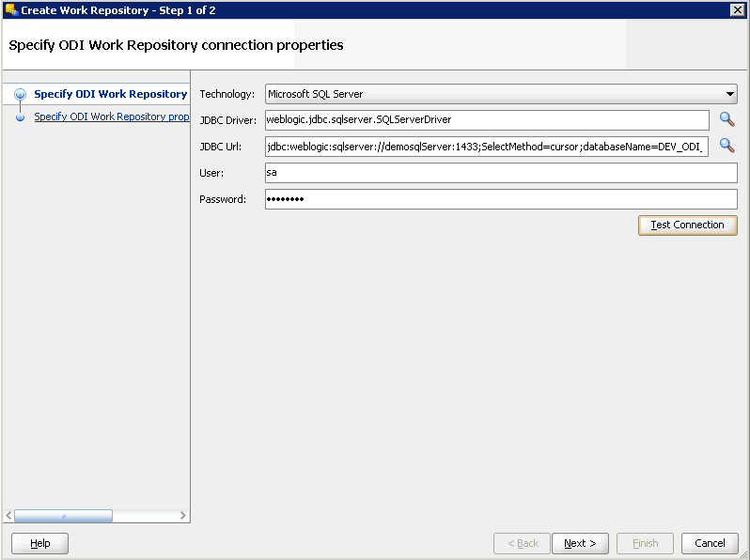The height and width of the screenshot is (560, 750).
Task: Click the first wizard step bullet icon
Action: (x=20, y=94)
